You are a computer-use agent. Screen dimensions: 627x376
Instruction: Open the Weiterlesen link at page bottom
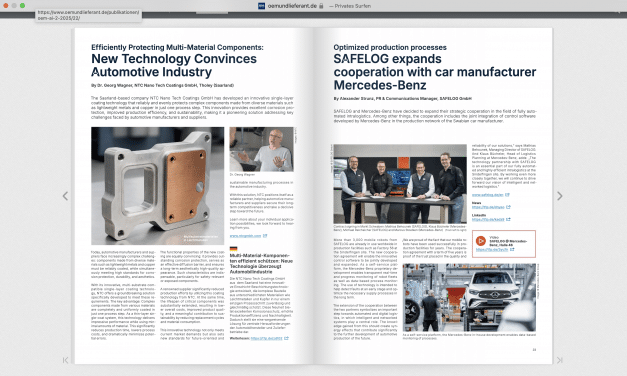tap(267, 338)
